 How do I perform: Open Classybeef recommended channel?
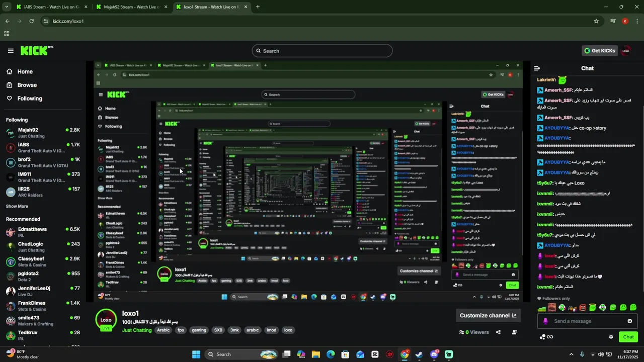pyautogui.click(x=43, y=261)
